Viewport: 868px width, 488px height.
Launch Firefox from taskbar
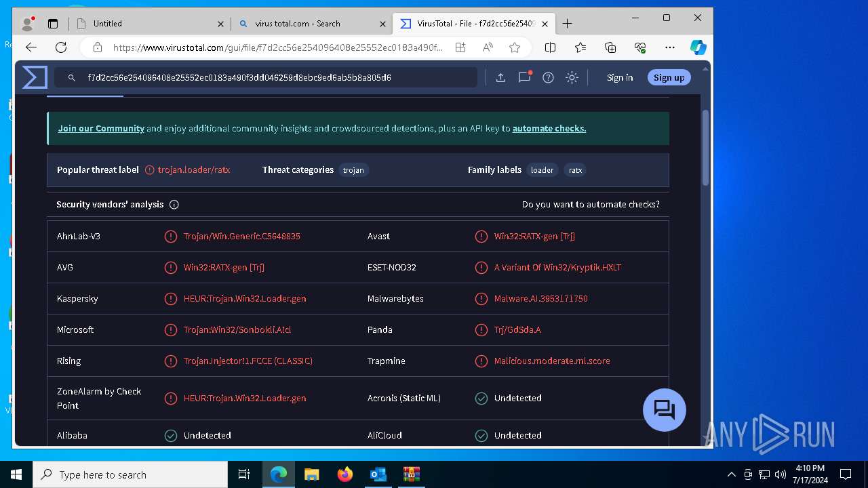[x=345, y=474]
